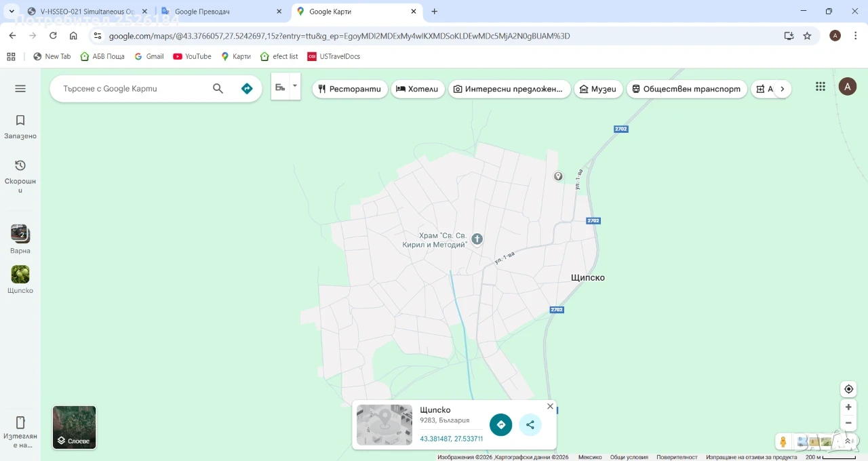The width and height of the screenshot is (868, 461).
Task: Open the Google account avatar in Maps
Action: coord(847,86)
